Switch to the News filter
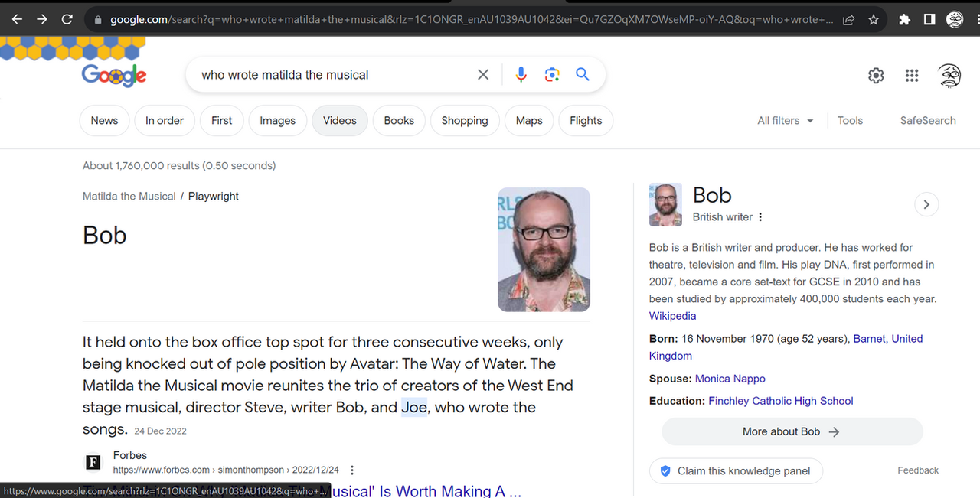Screen dimensions: 980x498 pos(104,121)
